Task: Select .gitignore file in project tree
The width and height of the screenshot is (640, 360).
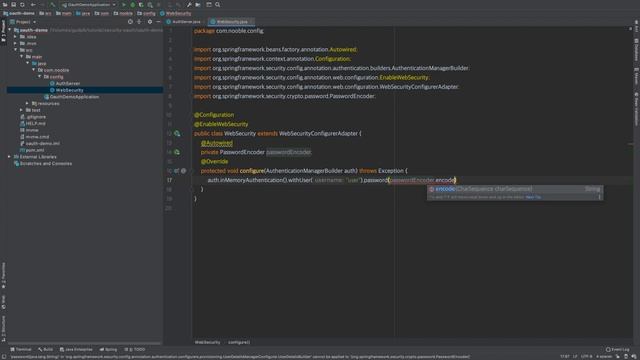Action: tap(33, 117)
